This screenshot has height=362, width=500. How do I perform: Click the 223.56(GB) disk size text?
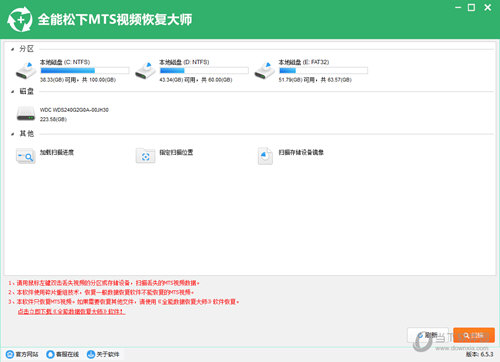point(53,119)
